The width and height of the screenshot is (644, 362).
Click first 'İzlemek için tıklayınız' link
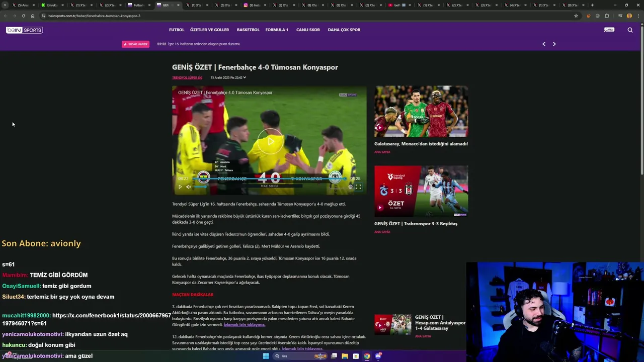[x=244, y=325]
